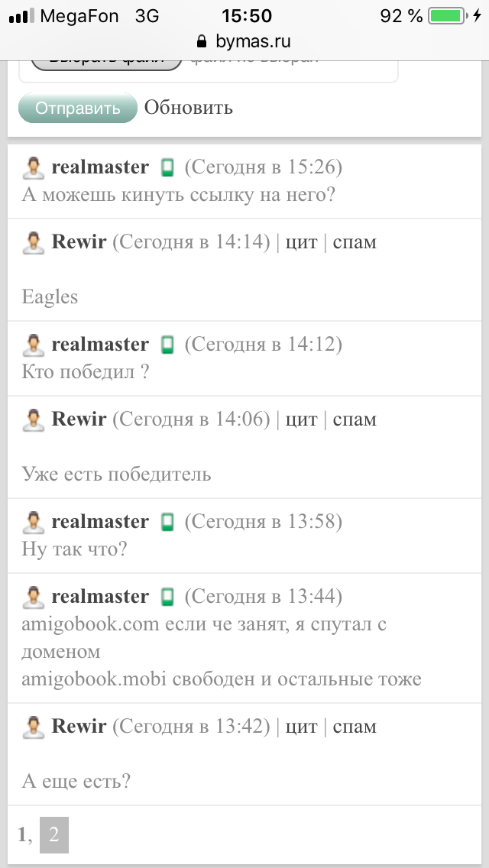Click the Обновить link
489x868 pixels.
click(x=188, y=108)
